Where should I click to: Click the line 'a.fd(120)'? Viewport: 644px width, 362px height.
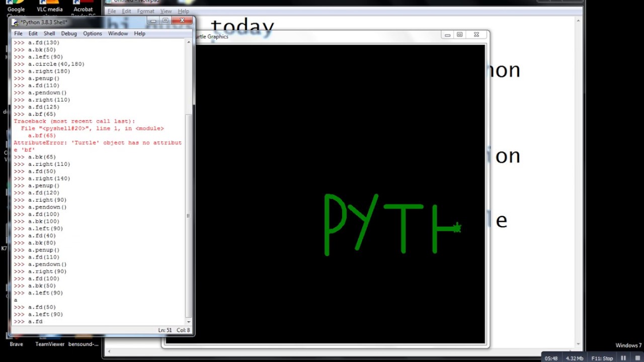point(43,193)
